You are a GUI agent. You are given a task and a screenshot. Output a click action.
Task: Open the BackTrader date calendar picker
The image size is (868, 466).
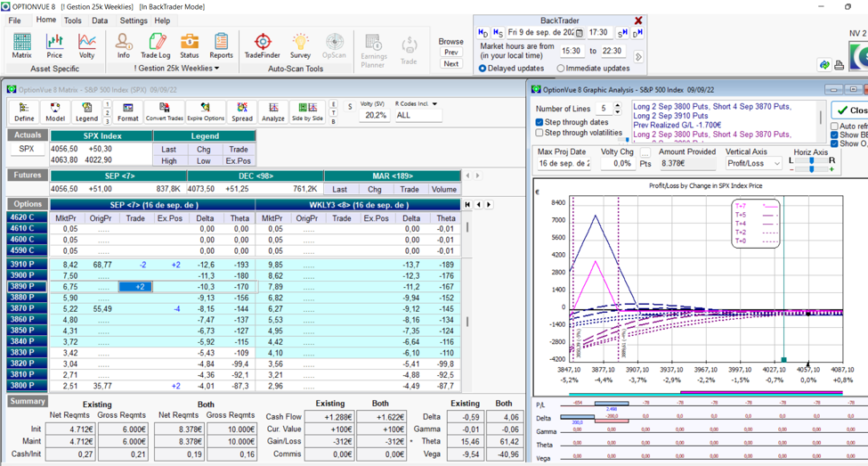click(x=579, y=33)
